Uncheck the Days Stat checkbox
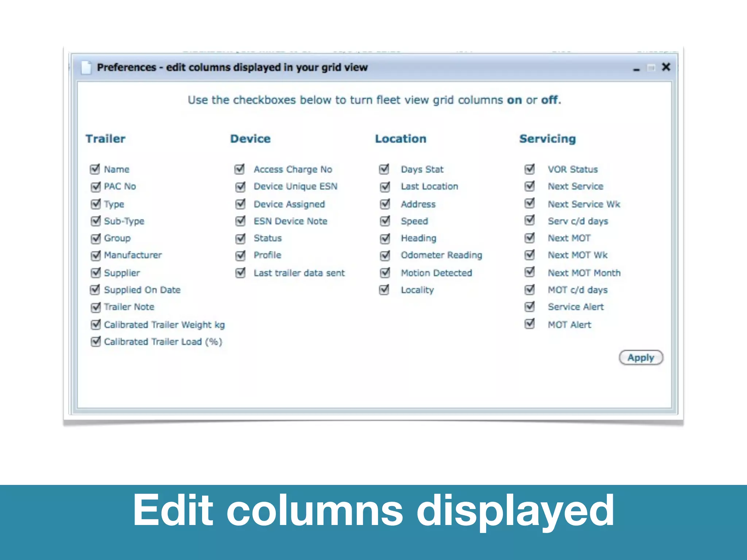The image size is (747, 560). coord(384,169)
